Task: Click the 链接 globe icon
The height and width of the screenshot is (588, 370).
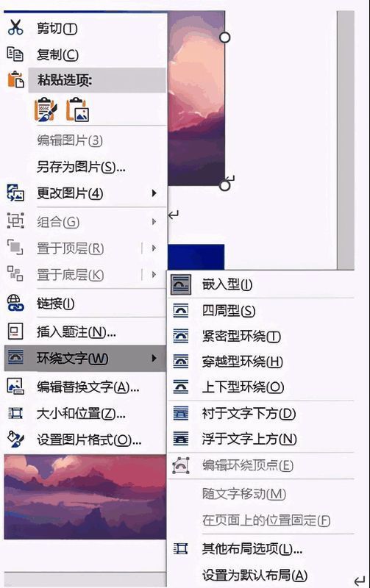Action: pyautogui.click(x=15, y=303)
